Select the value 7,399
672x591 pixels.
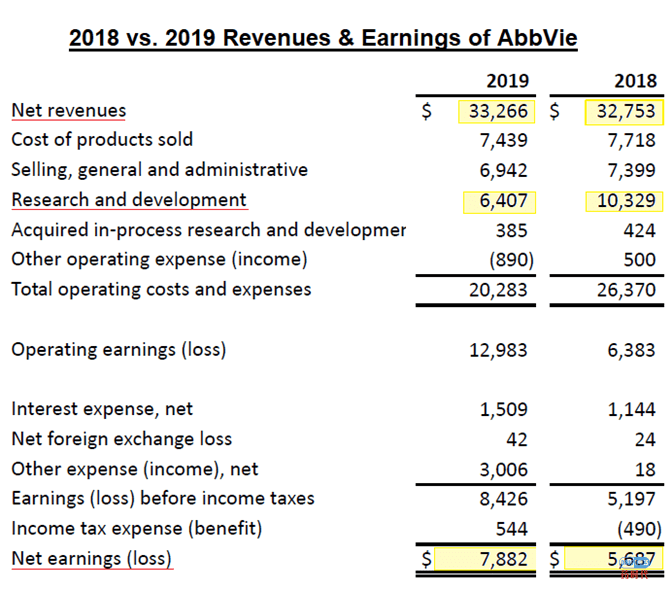coord(632,171)
